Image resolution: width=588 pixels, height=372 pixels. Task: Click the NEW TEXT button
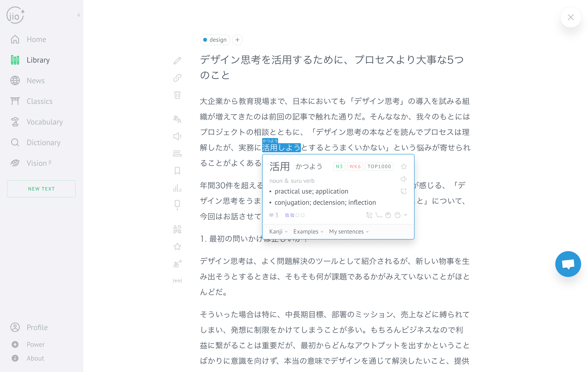point(41,188)
